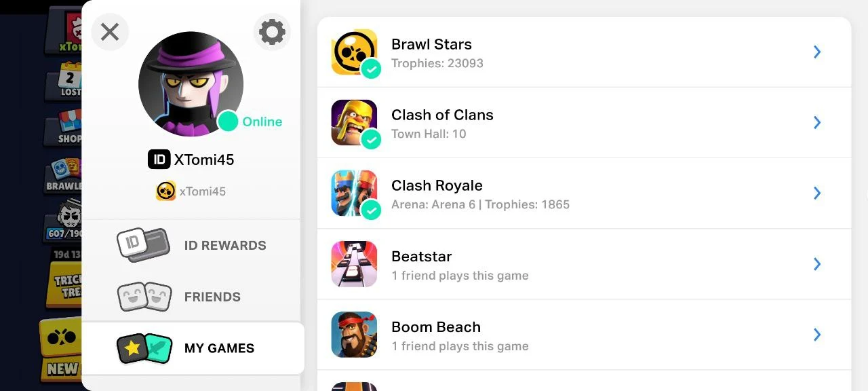Tap the Brawl Stars game icon
Screen dimensions: 868x391
354,52
